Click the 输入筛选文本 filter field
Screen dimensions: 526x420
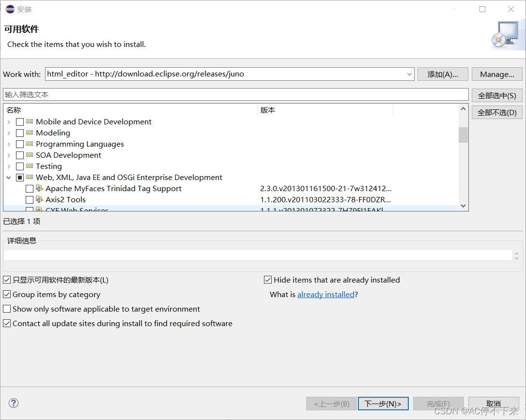pos(236,94)
